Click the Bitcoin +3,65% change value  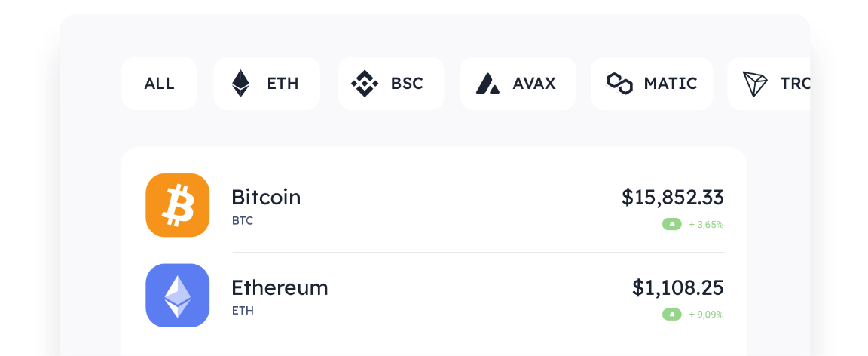[706, 224]
